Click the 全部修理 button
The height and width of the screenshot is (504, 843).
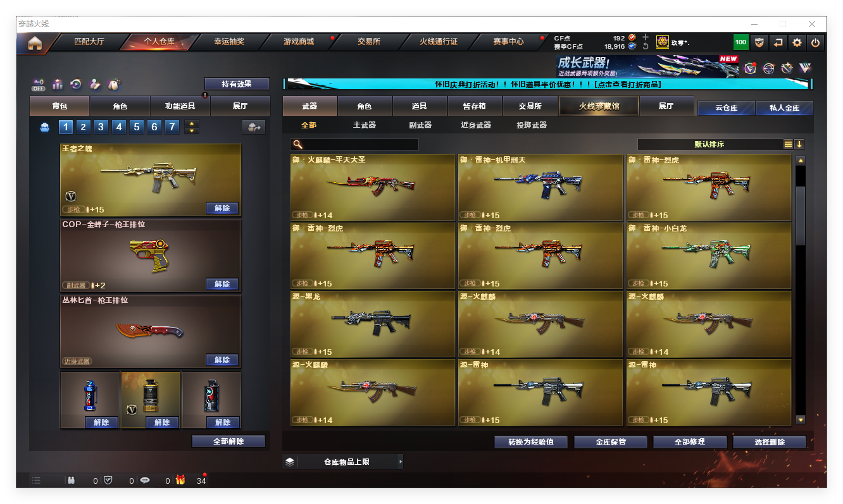pyautogui.click(x=689, y=441)
